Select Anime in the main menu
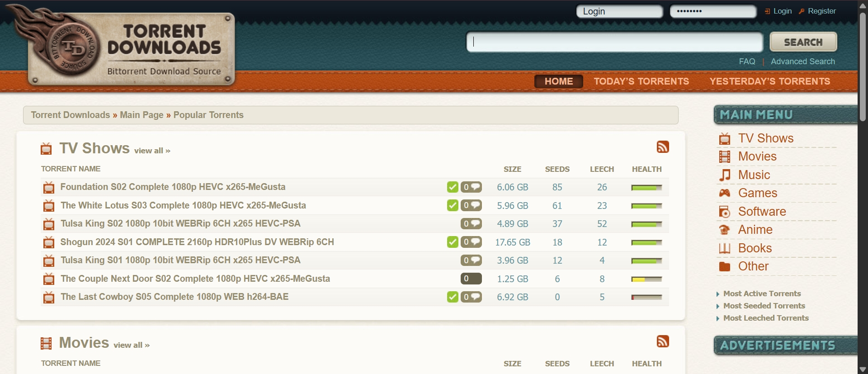This screenshot has width=868, height=374. [x=755, y=230]
